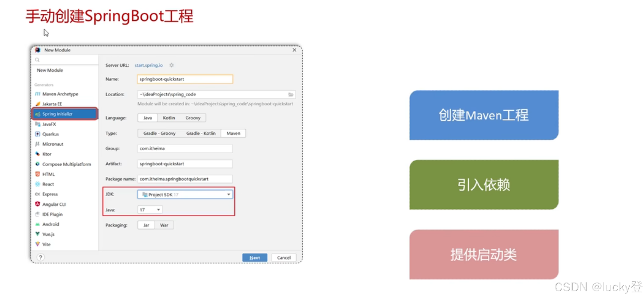This screenshot has height=298, width=644.
Task: Click the Ktor generator icon
Action: point(37,154)
